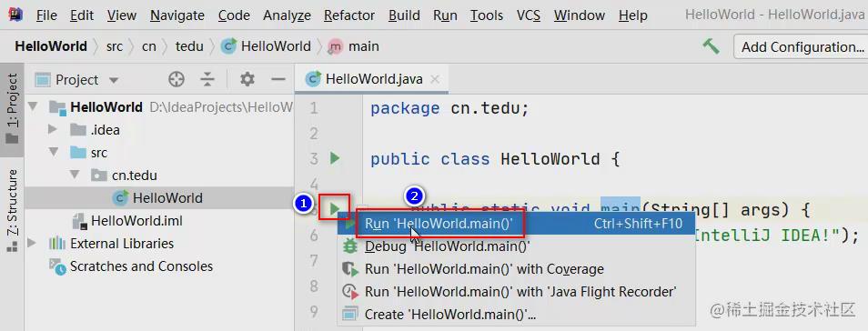Click the run gutter arrow beside main method

(x=334, y=209)
